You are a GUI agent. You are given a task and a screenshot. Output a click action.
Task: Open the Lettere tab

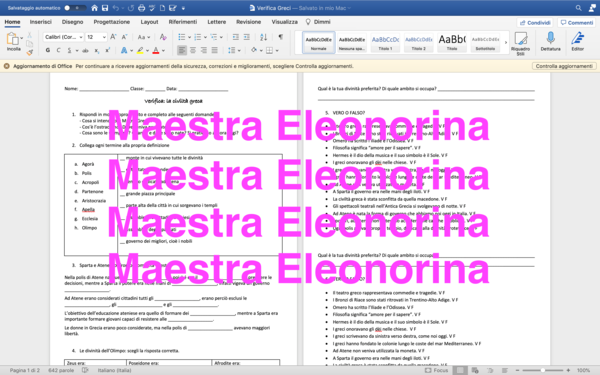tap(217, 22)
